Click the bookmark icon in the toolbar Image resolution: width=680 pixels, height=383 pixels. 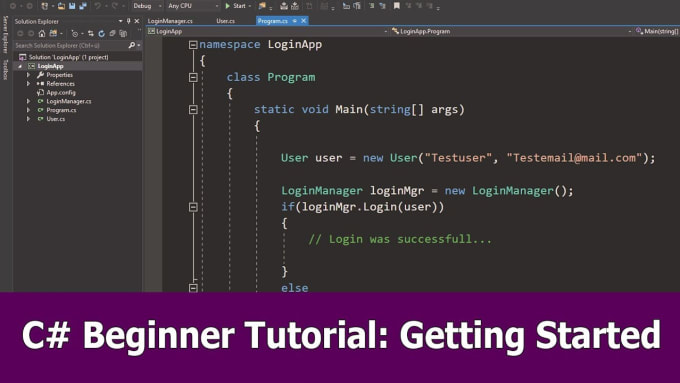coord(396,6)
